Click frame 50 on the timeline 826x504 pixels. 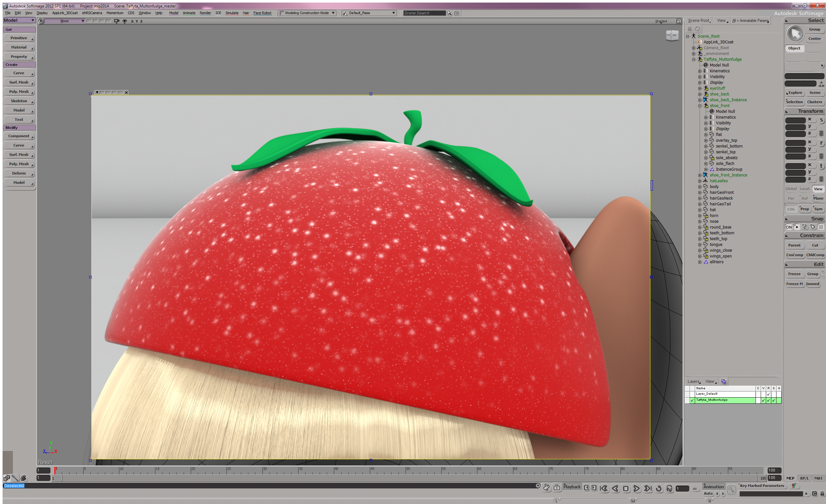(406, 471)
